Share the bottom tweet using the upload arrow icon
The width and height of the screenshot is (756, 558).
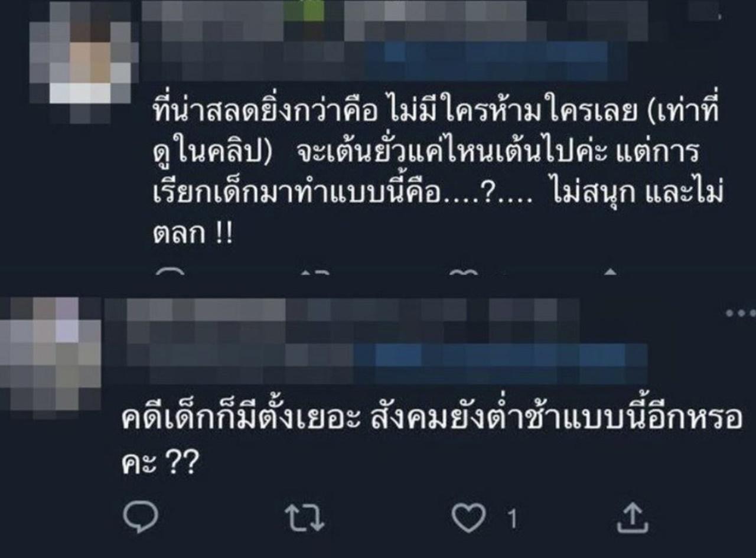coord(633,518)
